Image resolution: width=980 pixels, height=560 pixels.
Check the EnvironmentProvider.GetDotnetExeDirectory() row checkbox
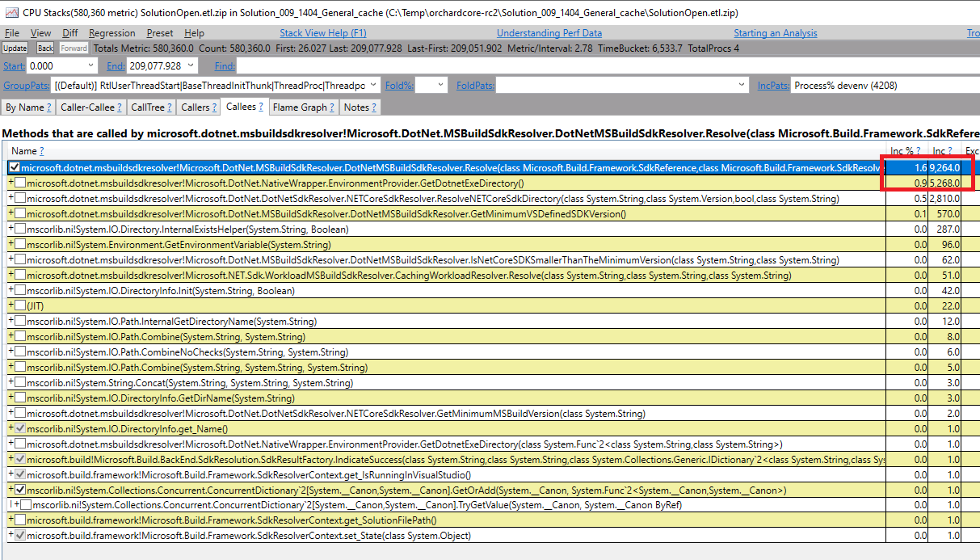click(20, 183)
